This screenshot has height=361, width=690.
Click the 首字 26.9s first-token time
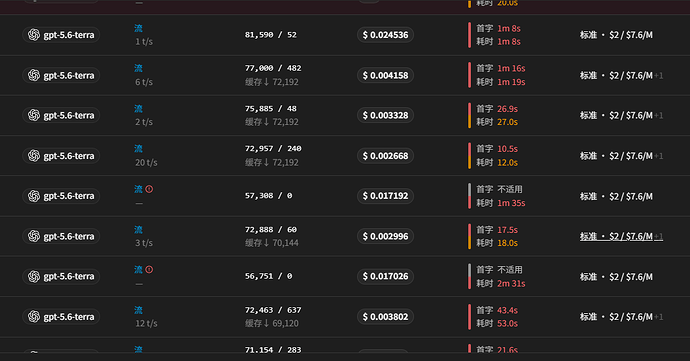pyautogui.click(x=497, y=109)
